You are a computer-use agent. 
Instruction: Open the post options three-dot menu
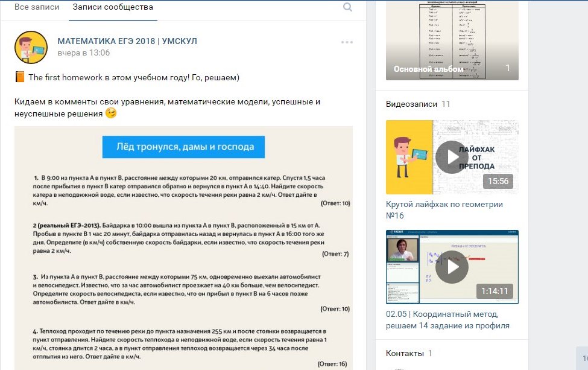[347, 42]
